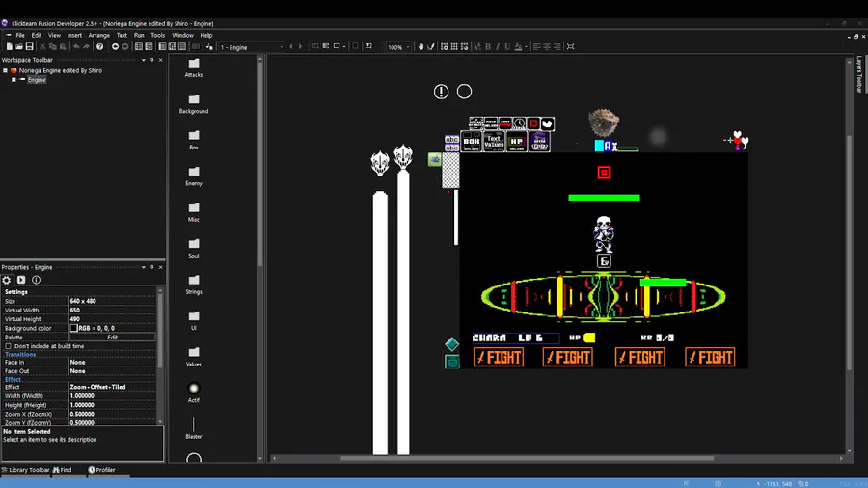
Task: Click the center frame icon at toolbar end
Action: click(570, 47)
